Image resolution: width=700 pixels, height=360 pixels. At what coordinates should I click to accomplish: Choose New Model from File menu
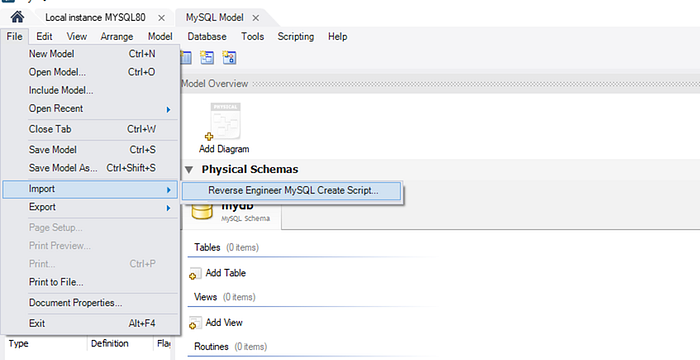90,54
